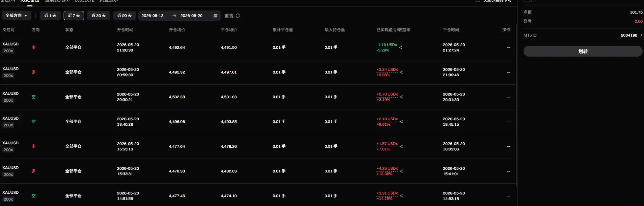Open the 全部方向 direction dropdown
This screenshot has height=206, width=644.
click(17, 16)
